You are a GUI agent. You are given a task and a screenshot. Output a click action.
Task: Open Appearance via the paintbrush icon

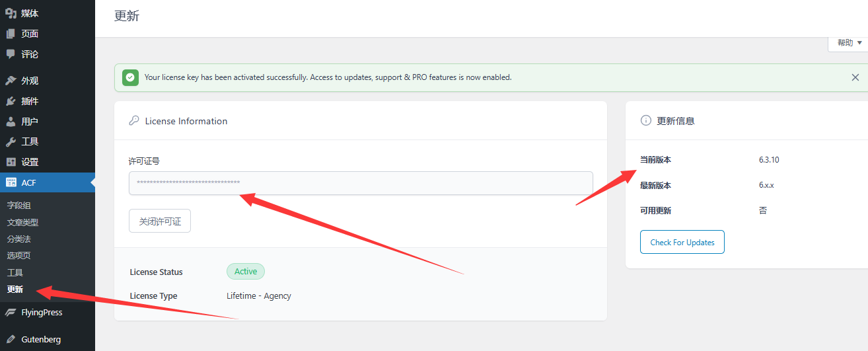[x=11, y=81]
